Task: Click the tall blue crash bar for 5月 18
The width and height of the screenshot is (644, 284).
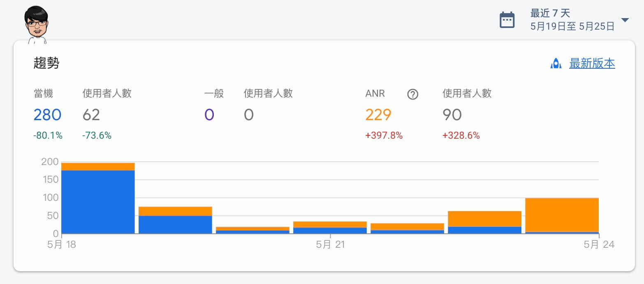Action: [x=98, y=202]
